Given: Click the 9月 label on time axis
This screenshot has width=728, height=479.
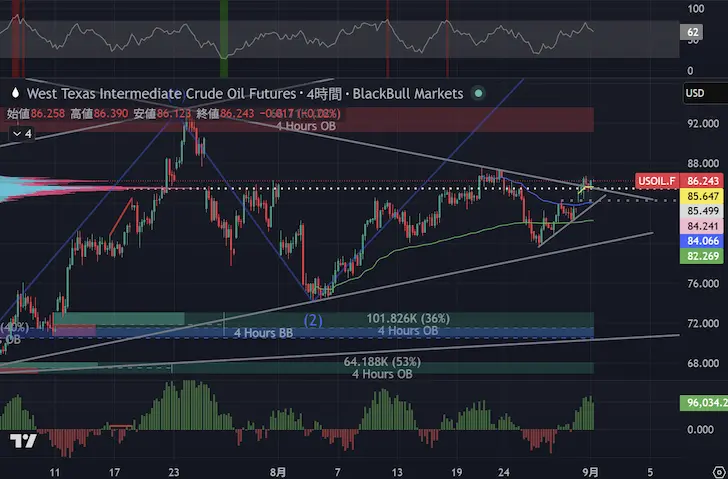Looking at the screenshot, I should 591,473.
